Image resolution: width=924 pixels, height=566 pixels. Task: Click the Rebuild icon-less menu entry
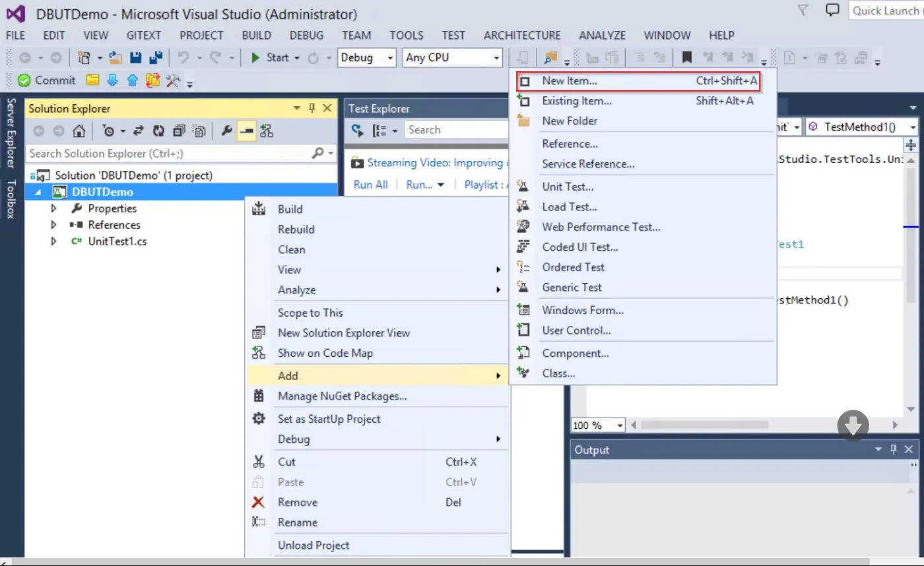296,230
